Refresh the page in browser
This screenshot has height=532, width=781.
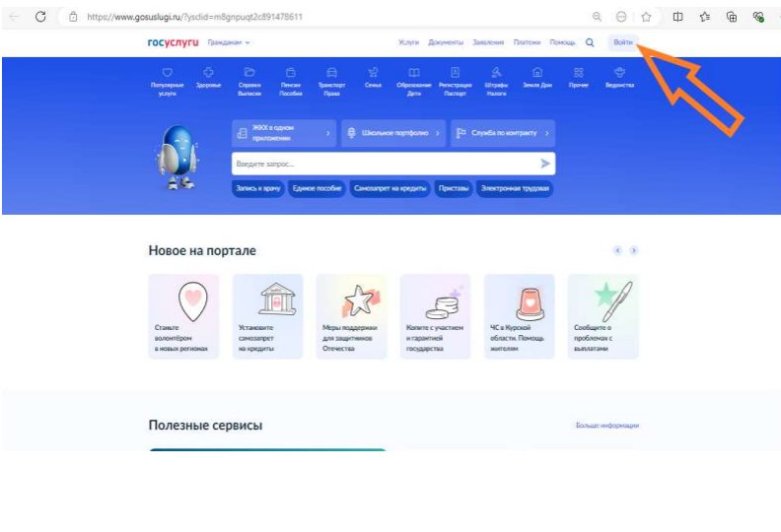click(x=40, y=17)
